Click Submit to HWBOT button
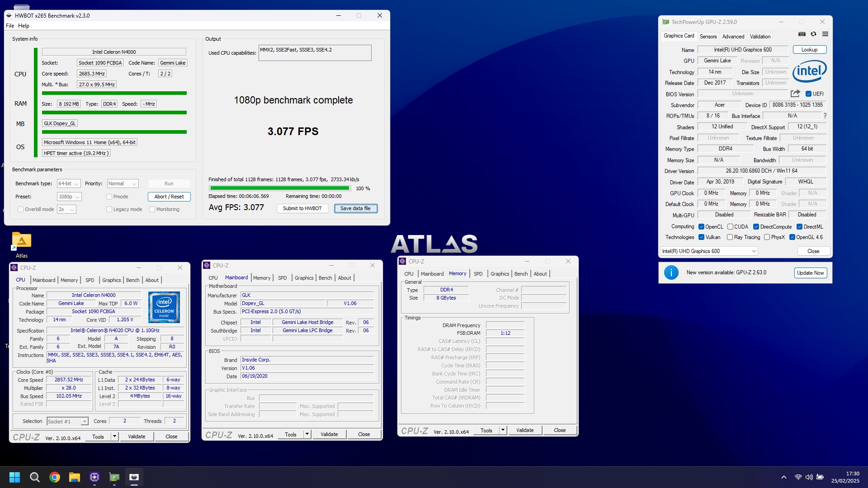This screenshot has height=488, width=868. point(302,209)
